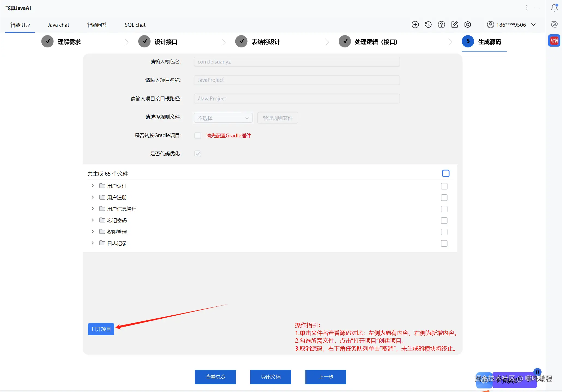Click the 打开项目 button
The height and width of the screenshot is (392, 562).
point(101,329)
